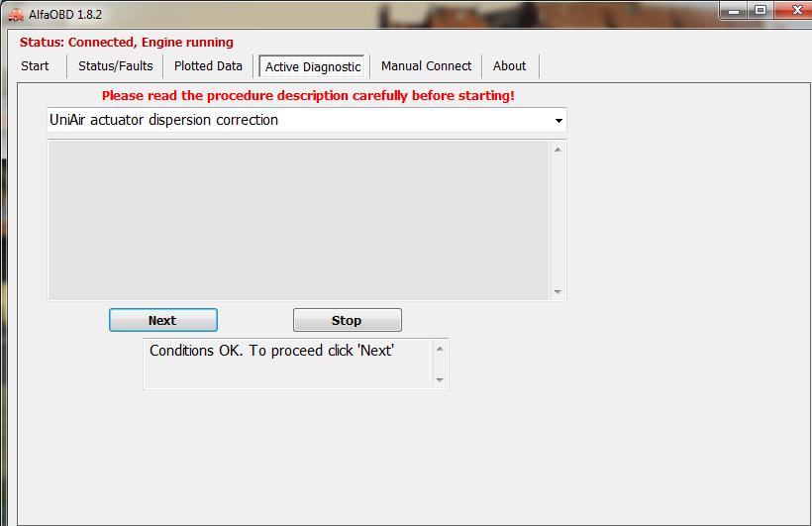The height and width of the screenshot is (526, 812).
Task: Minimize the AlfaOBD window
Action: coord(734,10)
